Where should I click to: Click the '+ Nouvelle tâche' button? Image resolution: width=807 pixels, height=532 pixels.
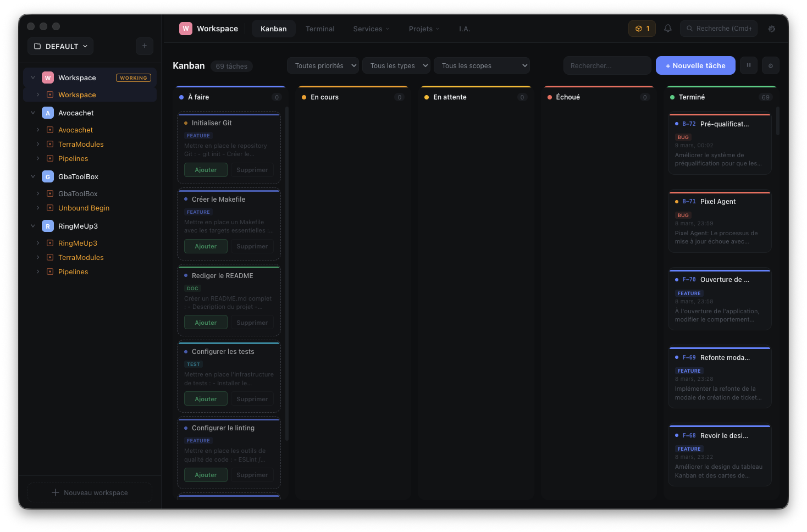(x=695, y=65)
